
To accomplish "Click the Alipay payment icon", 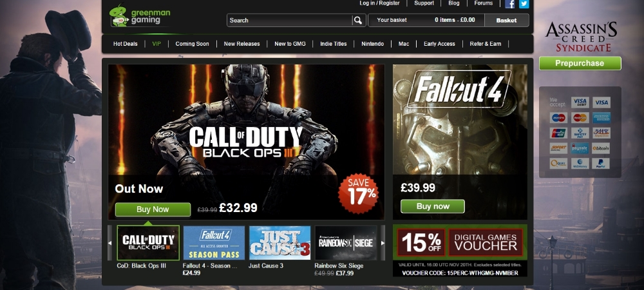I will [601, 133].
